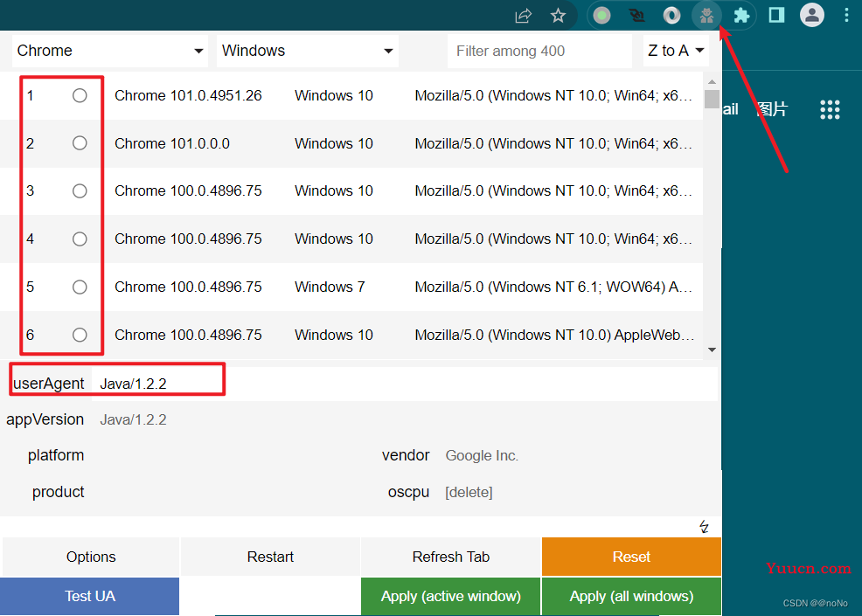
Task: Click the userAgent text field
Action: [402, 384]
